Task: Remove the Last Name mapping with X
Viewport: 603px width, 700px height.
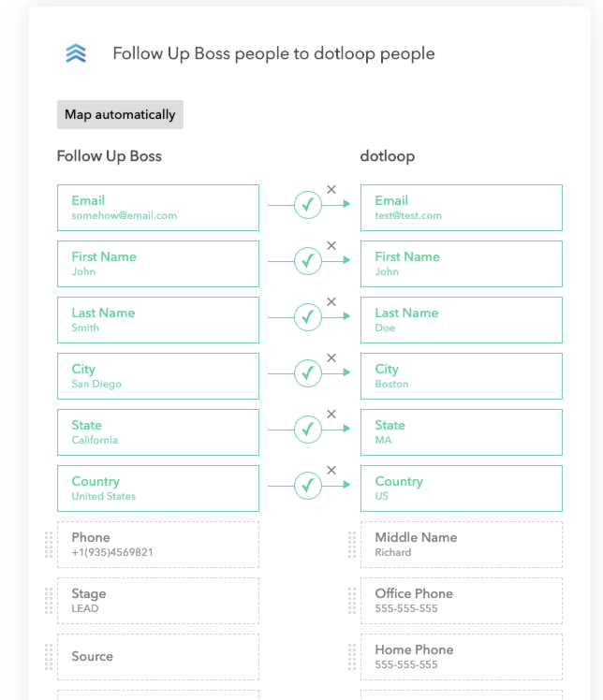Action: point(331,302)
